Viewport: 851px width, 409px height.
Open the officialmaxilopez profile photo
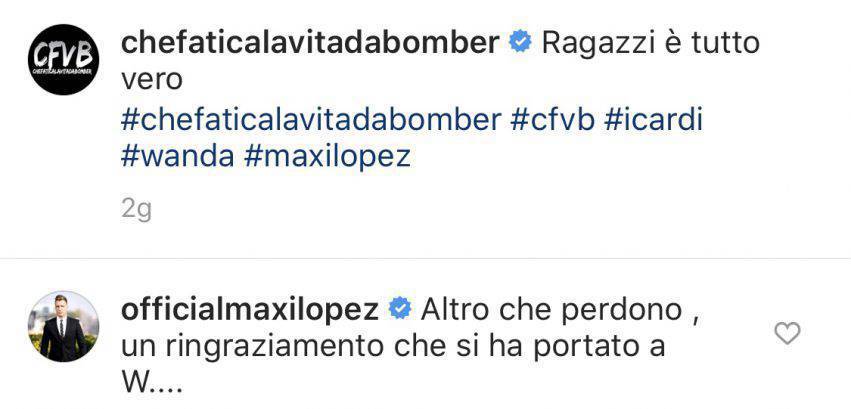pyautogui.click(x=63, y=326)
